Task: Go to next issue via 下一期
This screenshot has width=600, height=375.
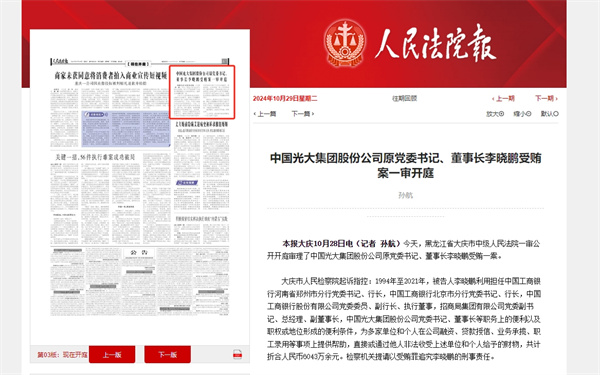Action: (x=546, y=99)
